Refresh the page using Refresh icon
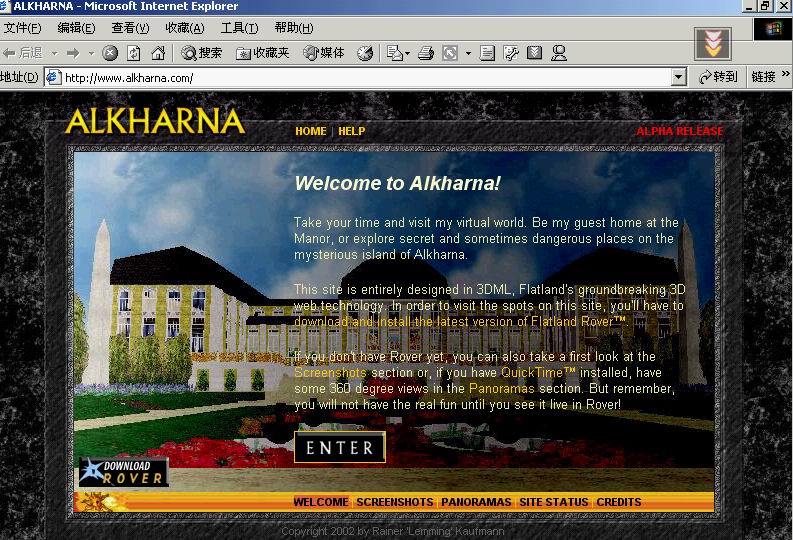793x540 pixels. point(134,53)
